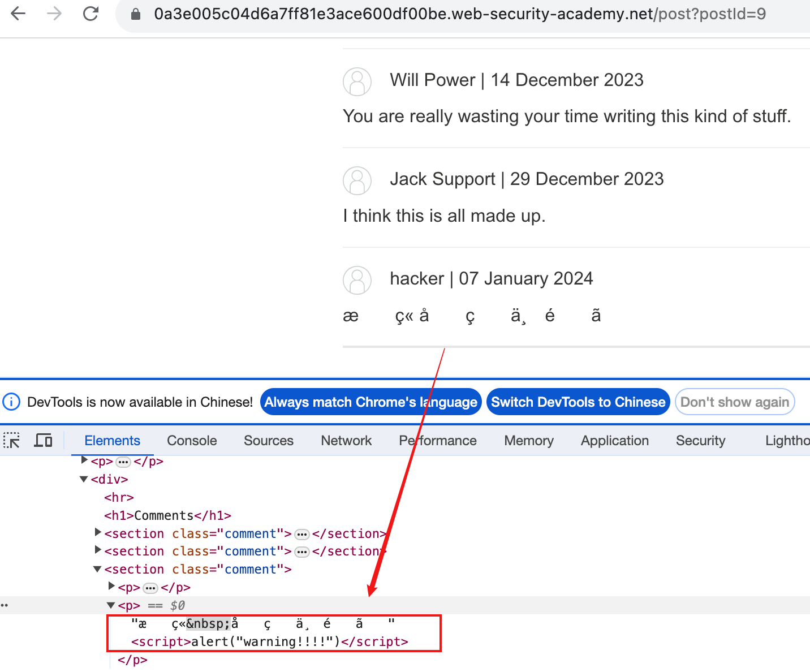Image resolution: width=810 pixels, height=672 pixels.
Task: View site info via the lock icon
Action: point(136,14)
